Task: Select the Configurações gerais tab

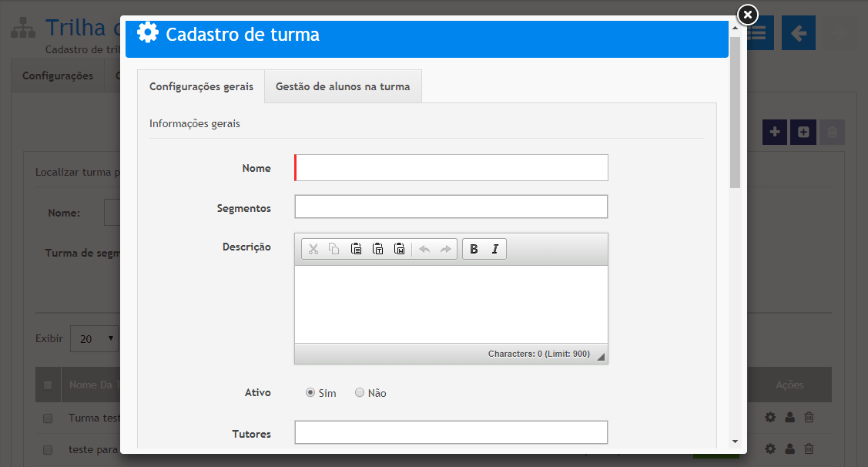Action: [201, 86]
